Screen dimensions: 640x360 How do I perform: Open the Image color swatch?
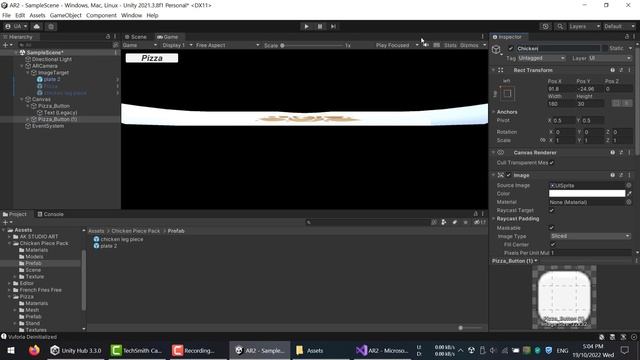587,193
